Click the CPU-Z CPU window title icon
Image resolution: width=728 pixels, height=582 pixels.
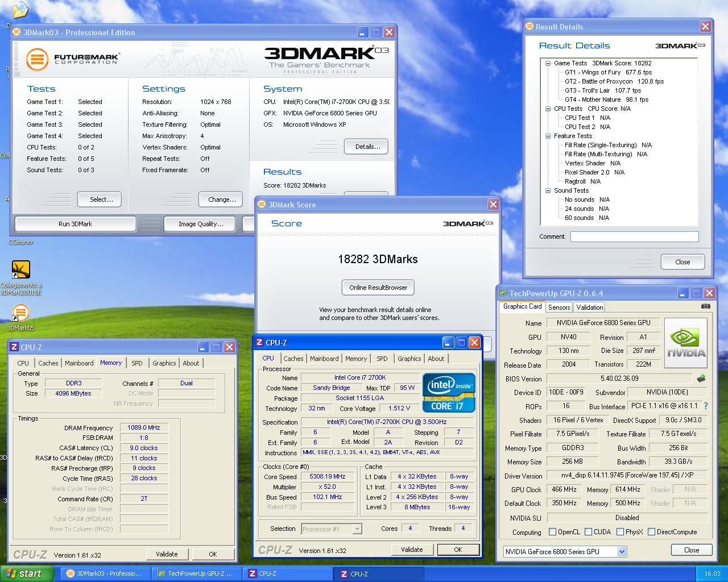tap(259, 342)
